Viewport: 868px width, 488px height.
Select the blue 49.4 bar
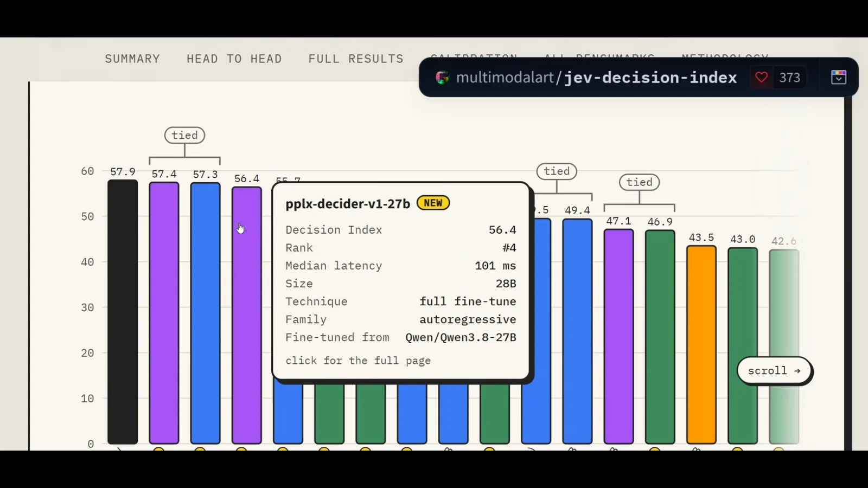click(x=577, y=331)
